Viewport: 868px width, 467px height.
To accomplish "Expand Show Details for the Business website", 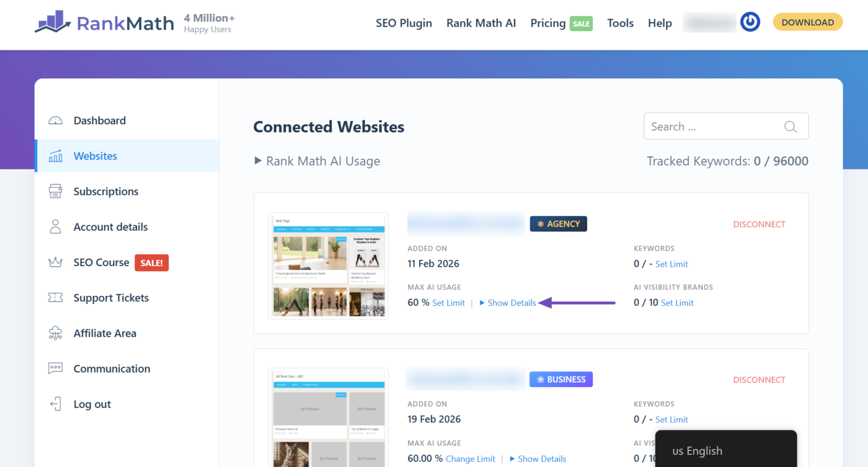I will coord(538,459).
